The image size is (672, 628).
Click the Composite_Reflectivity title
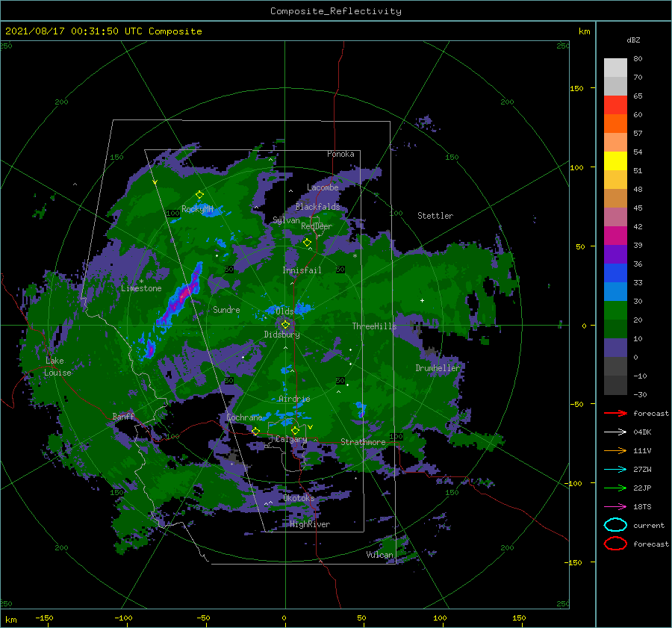(x=336, y=11)
